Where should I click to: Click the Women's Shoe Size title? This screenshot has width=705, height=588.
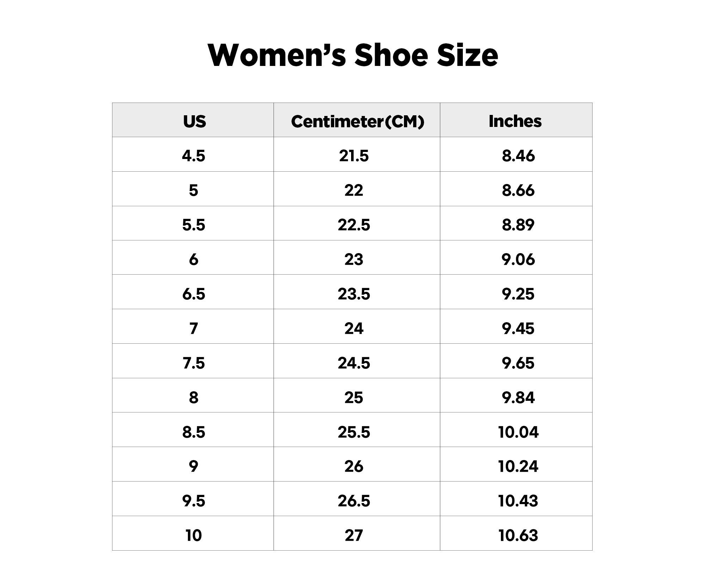353,55
